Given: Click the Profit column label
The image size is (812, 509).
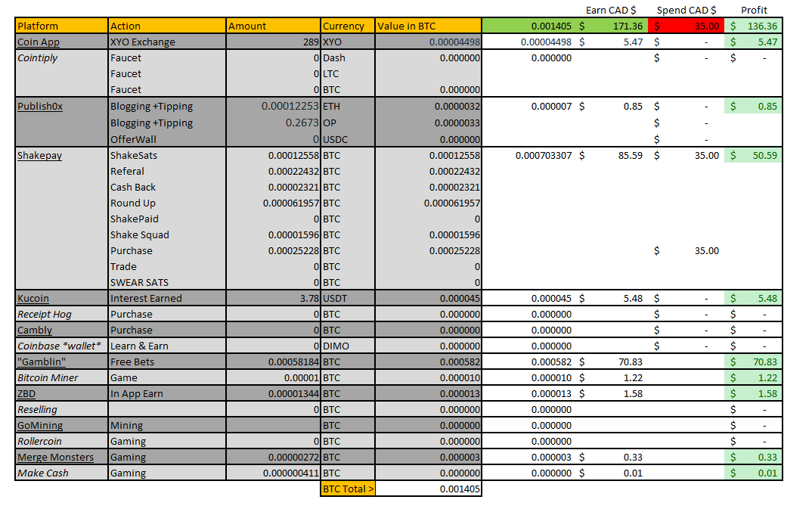Looking at the screenshot, I should point(754,11).
